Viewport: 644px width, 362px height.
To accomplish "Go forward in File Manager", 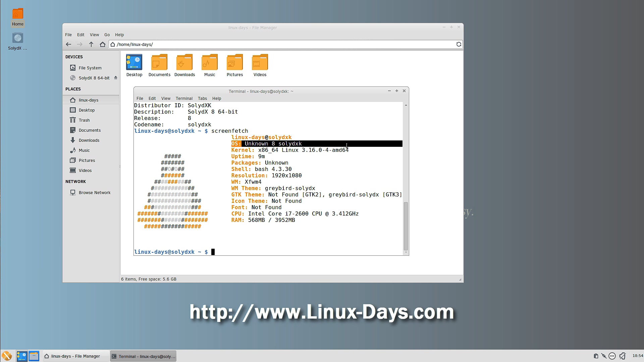I will 79,44.
